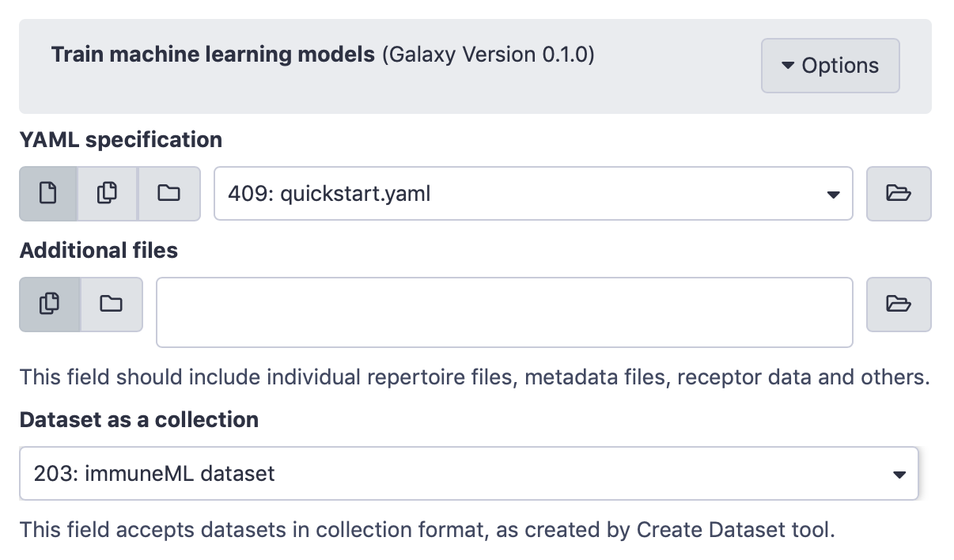Click help text about individual repertoire files
Screen dimensions: 954x560
pyautogui.click(x=474, y=376)
